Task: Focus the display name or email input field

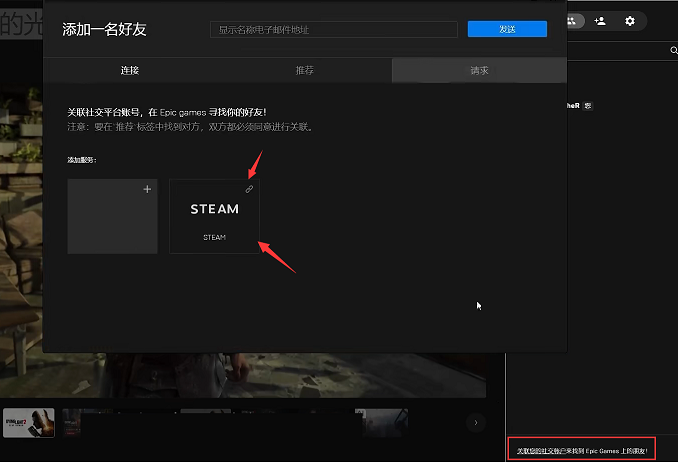Action: point(333,29)
